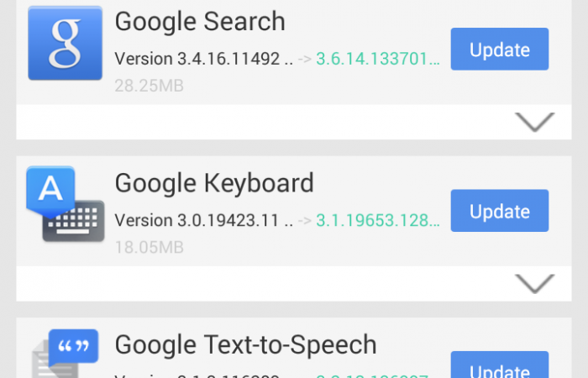The width and height of the screenshot is (588, 378).
Task: Expand details under Google Keyboard
Action: pyautogui.click(x=534, y=284)
